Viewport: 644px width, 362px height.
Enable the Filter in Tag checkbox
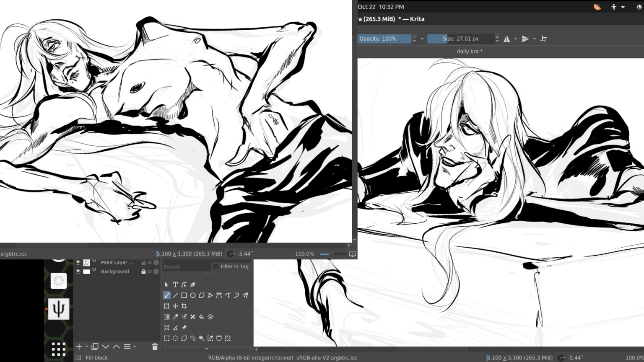point(216,266)
